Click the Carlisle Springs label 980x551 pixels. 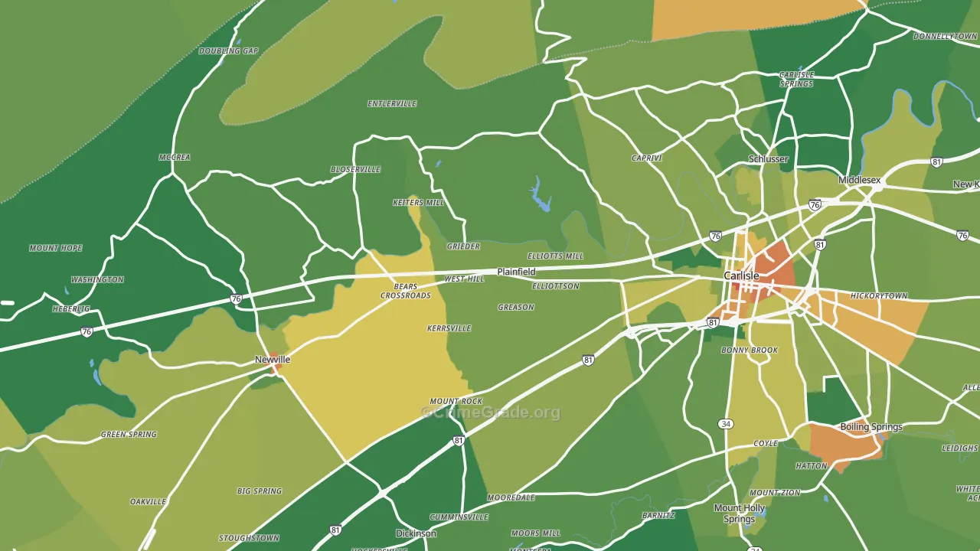796,79
